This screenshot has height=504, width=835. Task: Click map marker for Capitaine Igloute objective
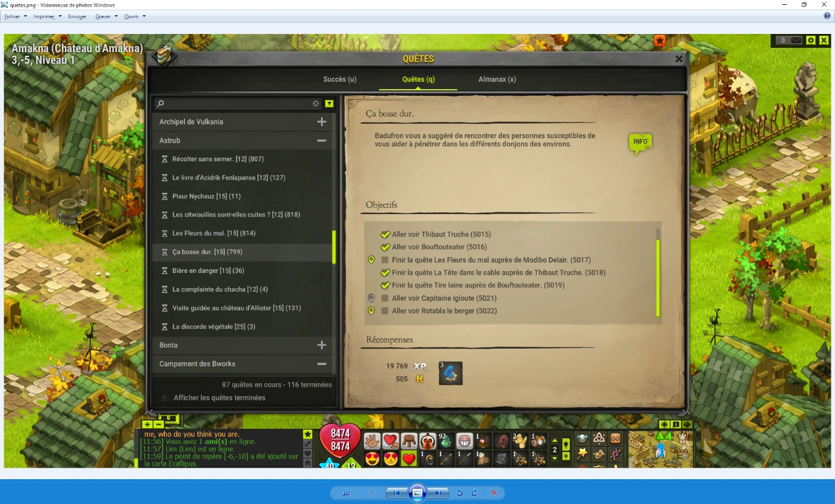371,298
